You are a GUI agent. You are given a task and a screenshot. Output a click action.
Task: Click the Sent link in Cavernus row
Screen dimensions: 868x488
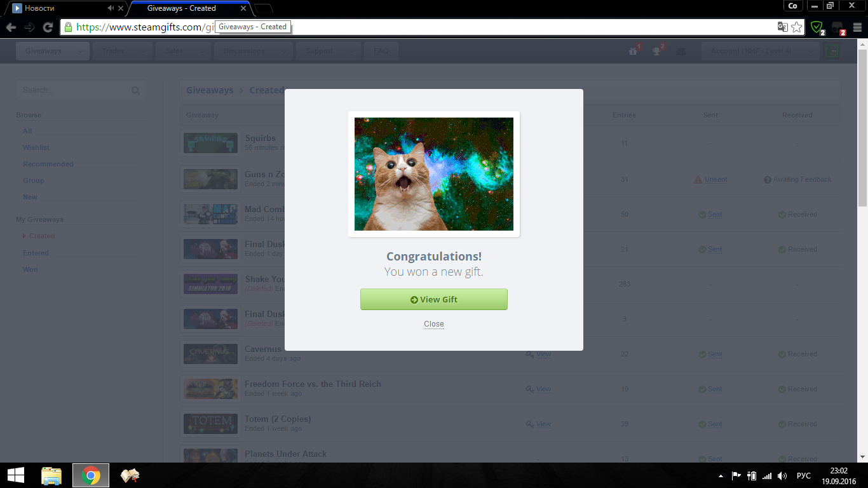pos(715,355)
